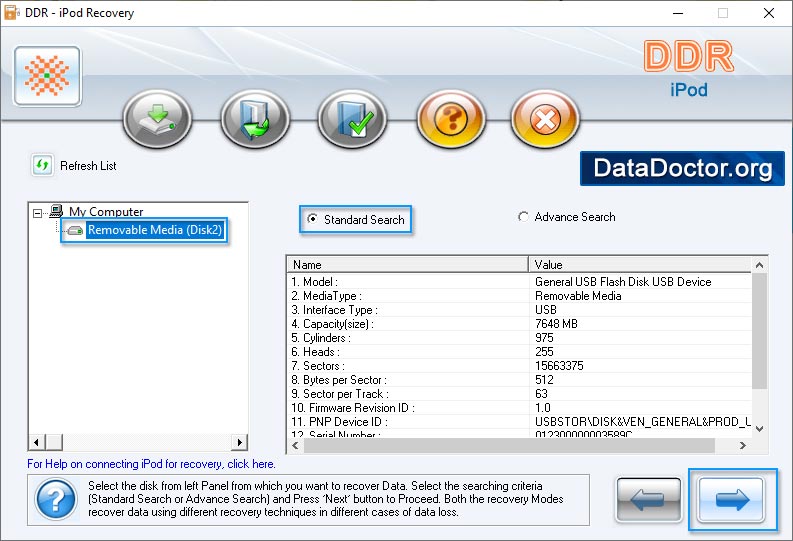Click the '7. Sectors :' row name

318,366
